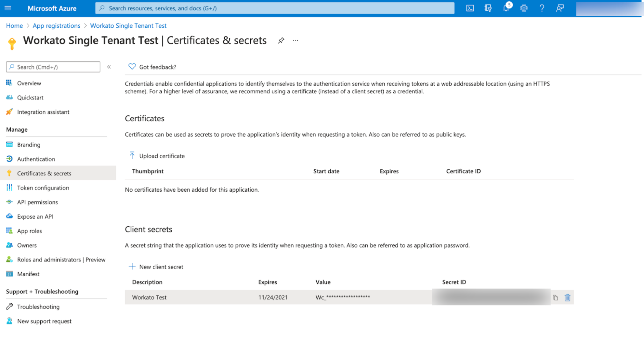Viewport: 644px width, 341px height.
Task: Open the Directory + subscription filter
Action: pyautogui.click(x=488, y=8)
